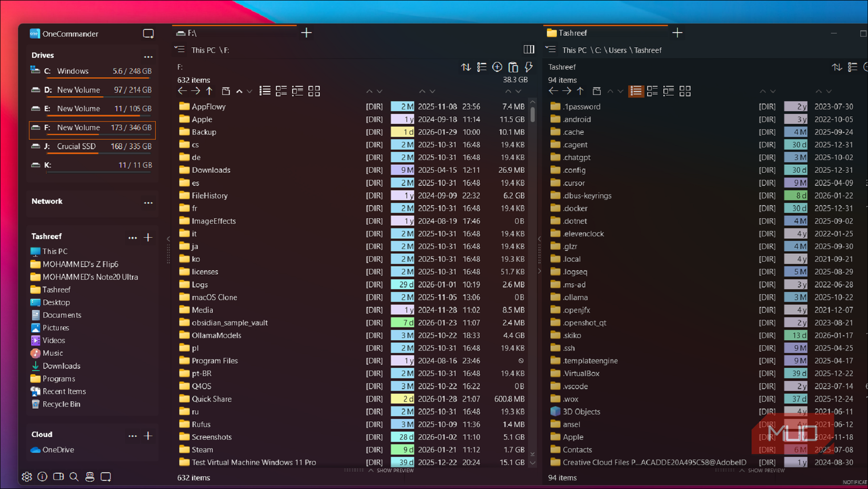This screenshot has height=489, width=868.
Task: Switch the F: pane to grid view
Action: [x=314, y=91]
